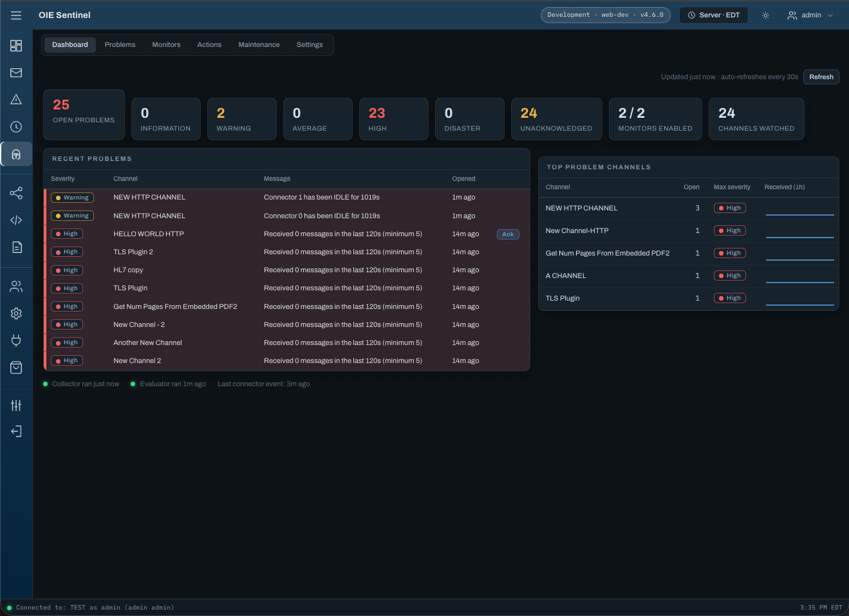This screenshot has width=849, height=616.
Task: Switch to the Maintenance tab
Action: point(259,45)
